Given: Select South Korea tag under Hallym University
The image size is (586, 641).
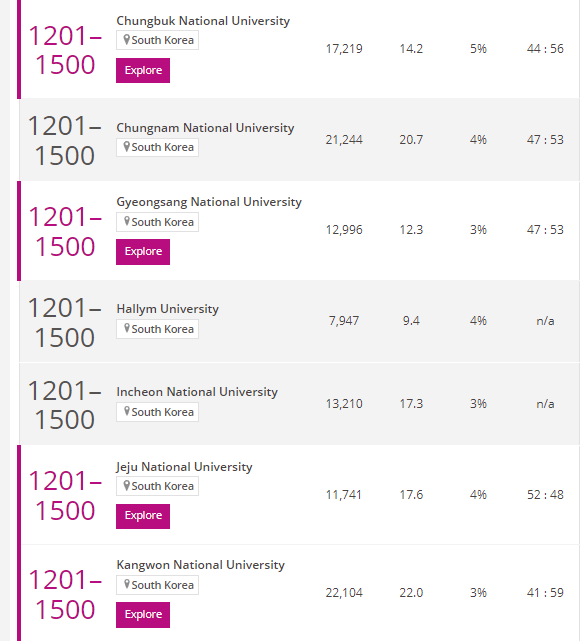Looking at the screenshot, I should (x=157, y=329).
